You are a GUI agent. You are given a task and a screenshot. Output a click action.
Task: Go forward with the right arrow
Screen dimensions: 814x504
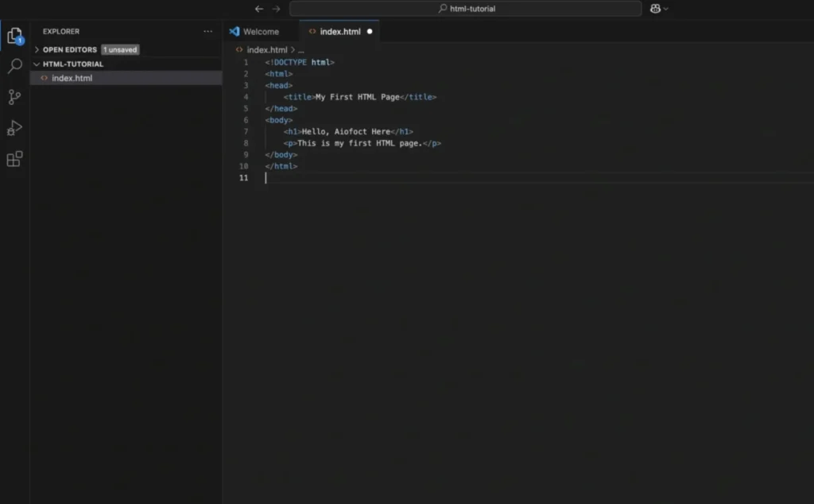(x=276, y=9)
